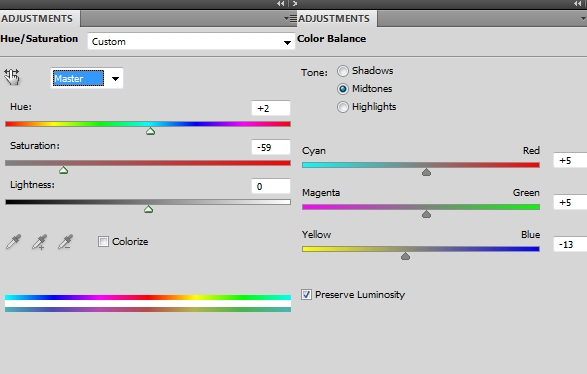Select the Shadows tone radio button
Image resolution: width=587 pixels, height=374 pixels.
343,71
